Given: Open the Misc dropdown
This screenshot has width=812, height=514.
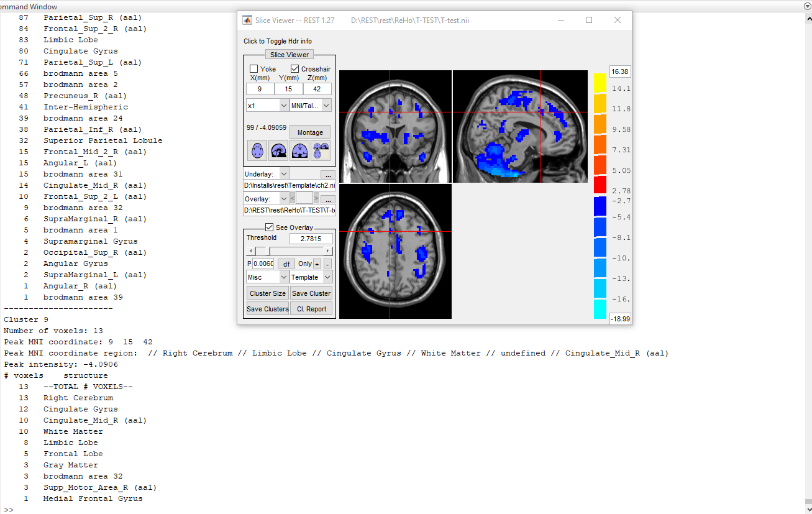Looking at the screenshot, I should coord(267,277).
